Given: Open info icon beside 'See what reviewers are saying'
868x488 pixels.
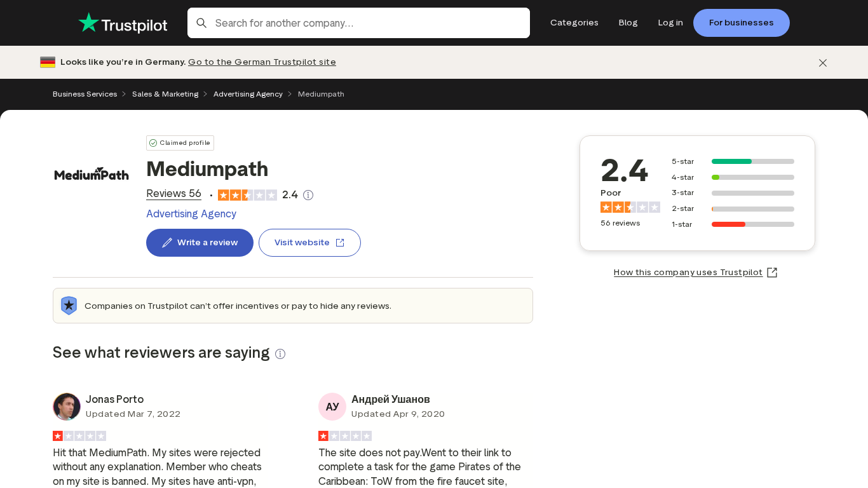Looking at the screenshot, I should click(280, 353).
